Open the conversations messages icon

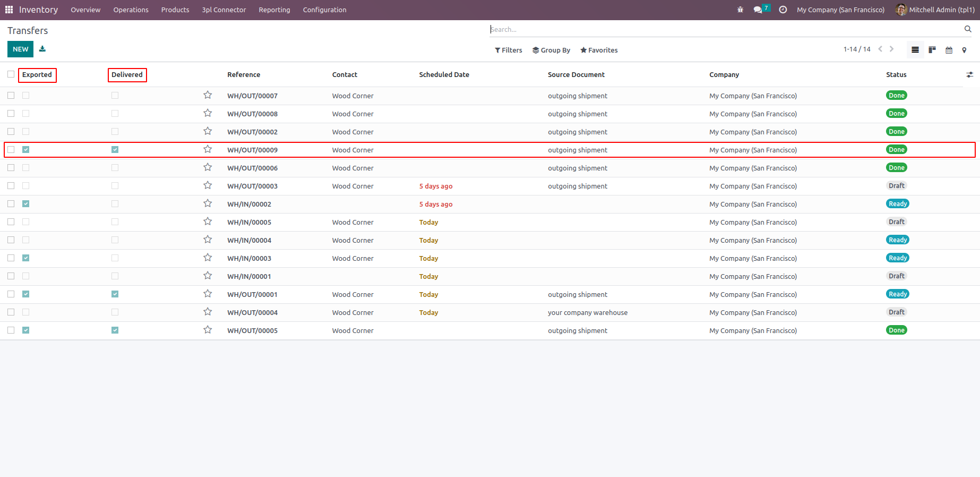coord(758,10)
